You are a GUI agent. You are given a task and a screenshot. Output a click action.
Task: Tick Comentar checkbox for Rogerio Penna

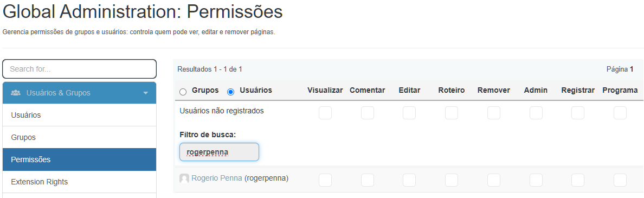(368, 180)
